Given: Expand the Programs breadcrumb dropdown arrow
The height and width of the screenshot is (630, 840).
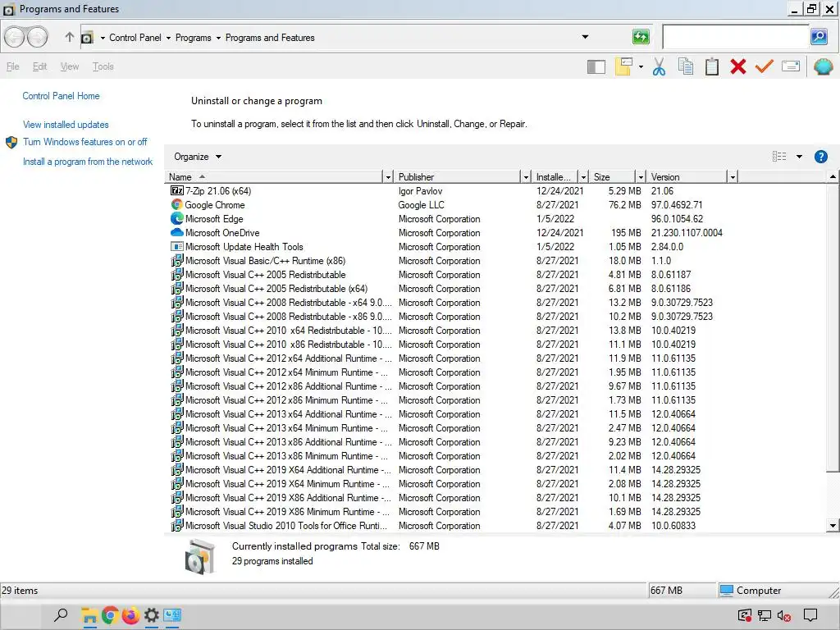Looking at the screenshot, I should click(x=218, y=38).
